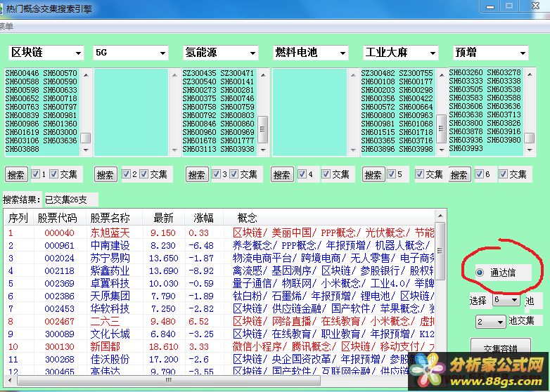Viewport: 550px width, 392px height.
Task: Click 搜索 button for pool 3
Action: [197, 174]
